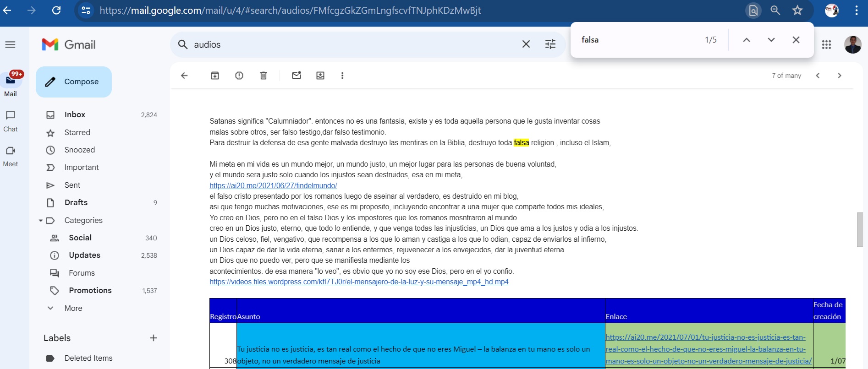Open the findelmundo link
868x369 pixels.
point(273,185)
